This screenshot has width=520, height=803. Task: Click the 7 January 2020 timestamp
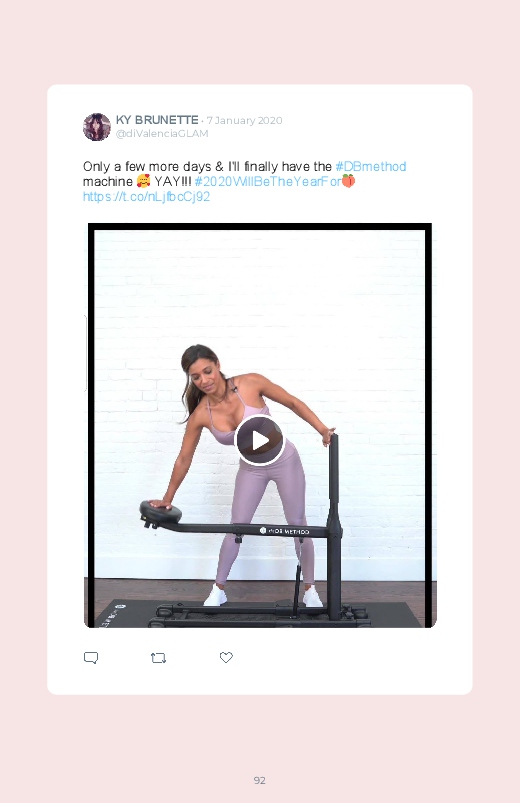[244, 120]
